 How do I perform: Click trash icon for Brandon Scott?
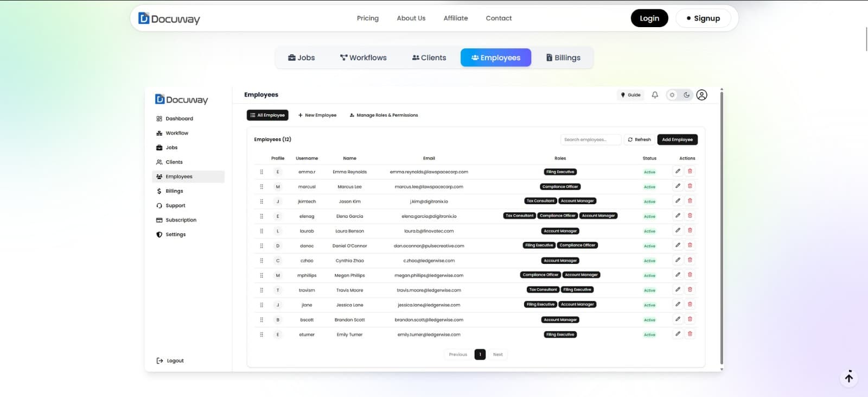coord(690,319)
